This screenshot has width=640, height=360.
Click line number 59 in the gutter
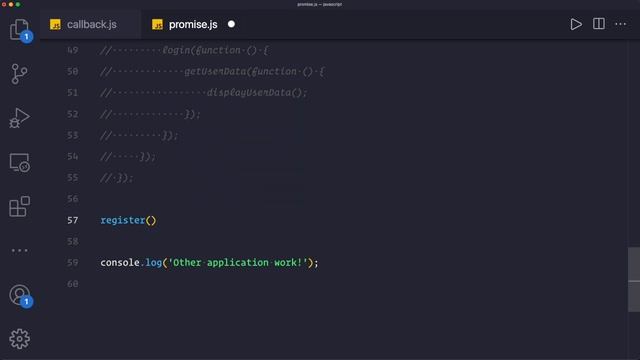coord(73,262)
